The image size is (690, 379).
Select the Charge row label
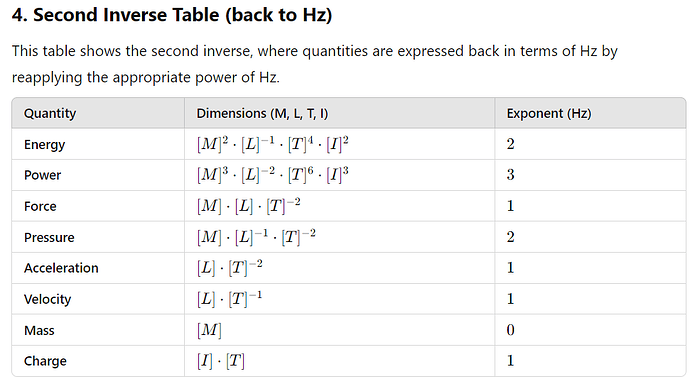click(45, 361)
